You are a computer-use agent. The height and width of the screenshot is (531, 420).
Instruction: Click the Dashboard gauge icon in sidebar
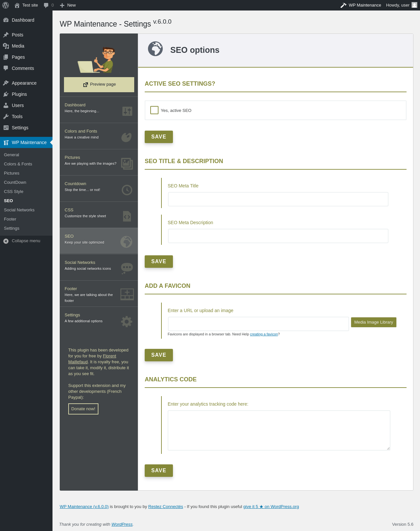(x=6, y=20)
